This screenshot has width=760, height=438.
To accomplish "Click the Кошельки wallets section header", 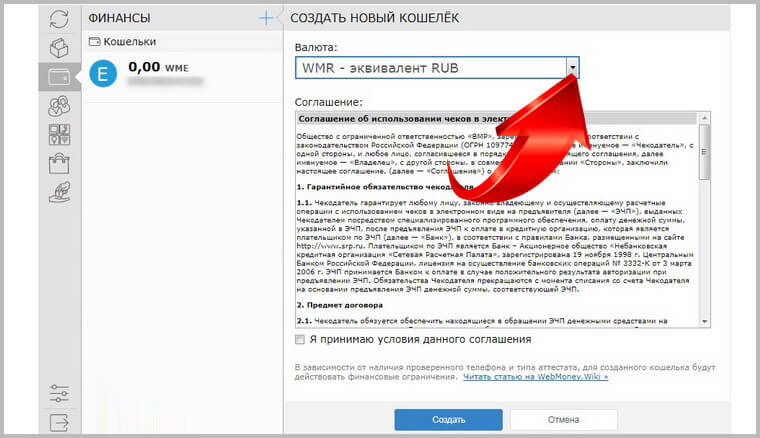I will point(123,42).
